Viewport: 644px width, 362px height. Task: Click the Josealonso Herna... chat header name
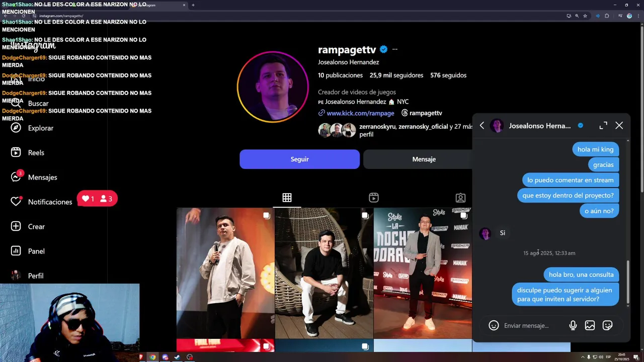(x=539, y=126)
